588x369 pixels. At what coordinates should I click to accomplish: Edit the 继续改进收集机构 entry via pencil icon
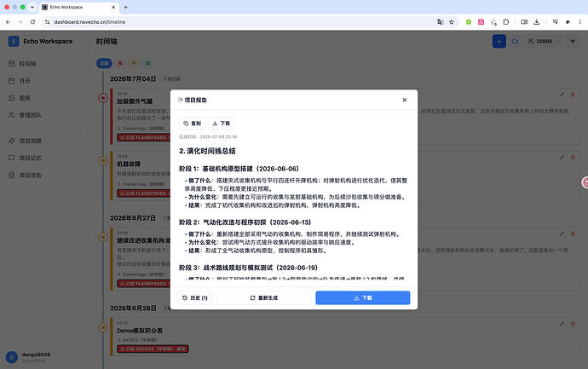tap(562, 234)
